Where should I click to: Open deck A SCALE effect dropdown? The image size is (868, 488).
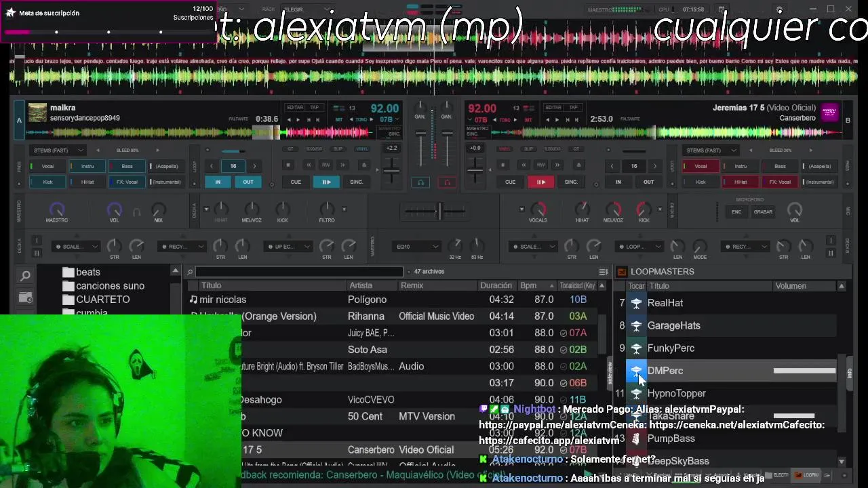(76, 247)
